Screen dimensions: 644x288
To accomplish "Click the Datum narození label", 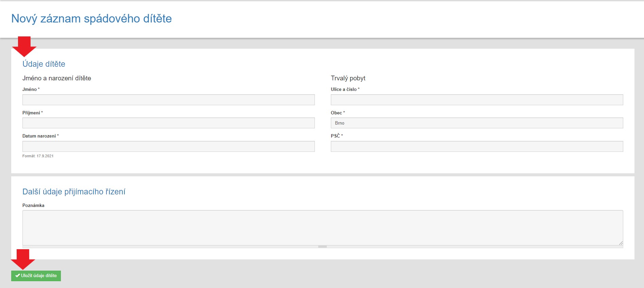I will 40,136.
